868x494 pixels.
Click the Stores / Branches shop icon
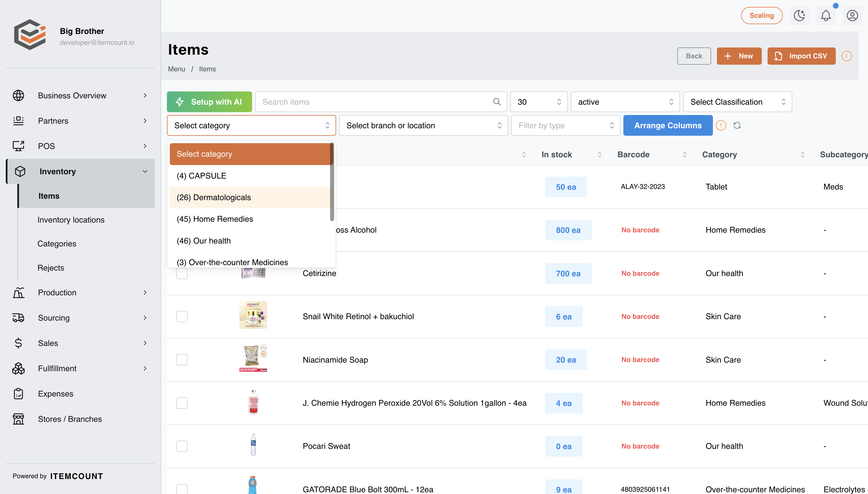click(18, 419)
